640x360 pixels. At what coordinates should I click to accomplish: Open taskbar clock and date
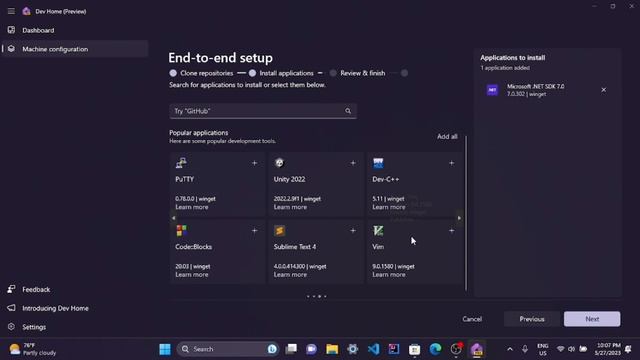click(x=607, y=349)
